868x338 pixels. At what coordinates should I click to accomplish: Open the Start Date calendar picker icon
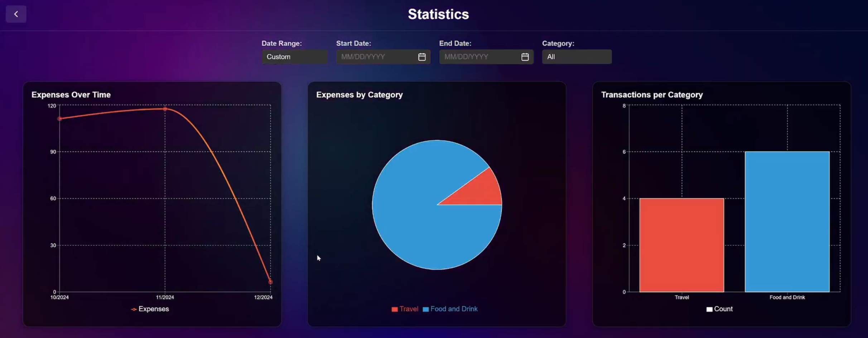tap(421, 57)
